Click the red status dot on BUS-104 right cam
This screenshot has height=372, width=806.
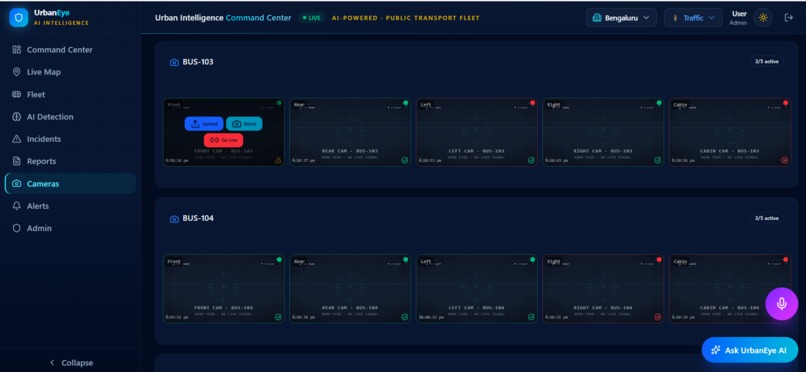coord(658,259)
